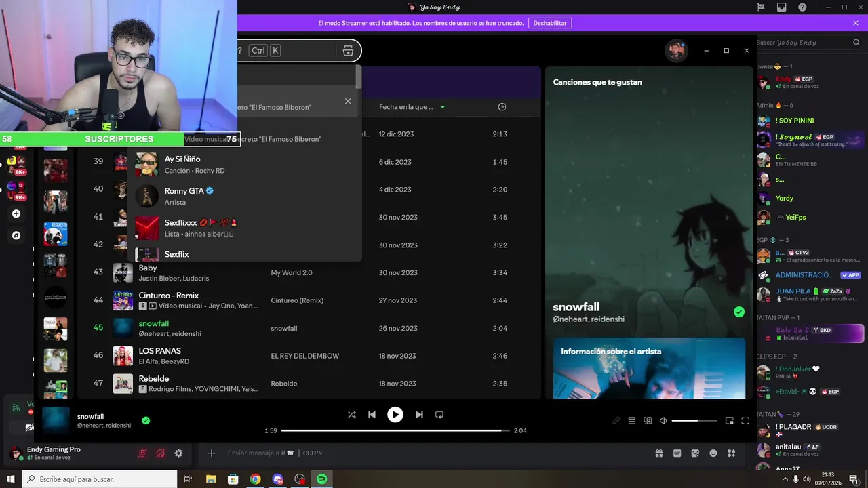Open member '! SOY PININI' in Discord
Viewport: 868px width, 488px height.
pyautogui.click(x=810, y=121)
